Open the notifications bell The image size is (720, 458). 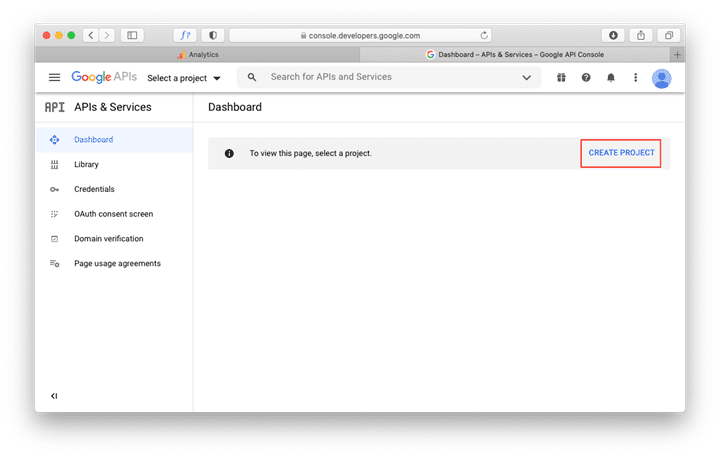point(611,77)
